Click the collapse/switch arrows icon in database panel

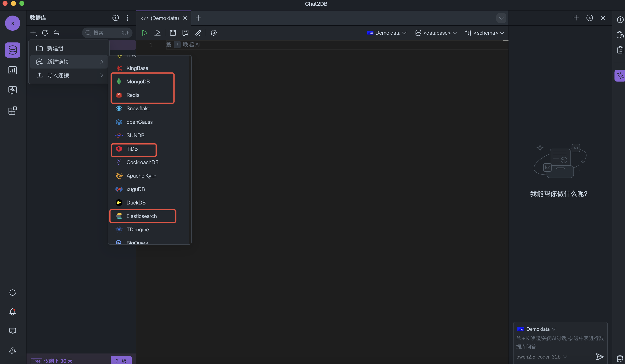point(57,33)
